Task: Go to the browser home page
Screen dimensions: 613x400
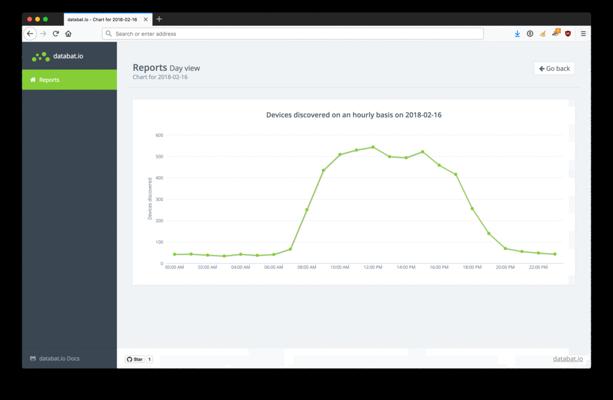Action: pyautogui.click(x=68, y=34)
